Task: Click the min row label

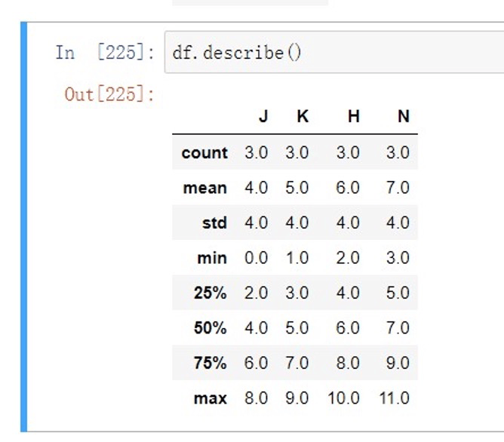Action: 212,258
